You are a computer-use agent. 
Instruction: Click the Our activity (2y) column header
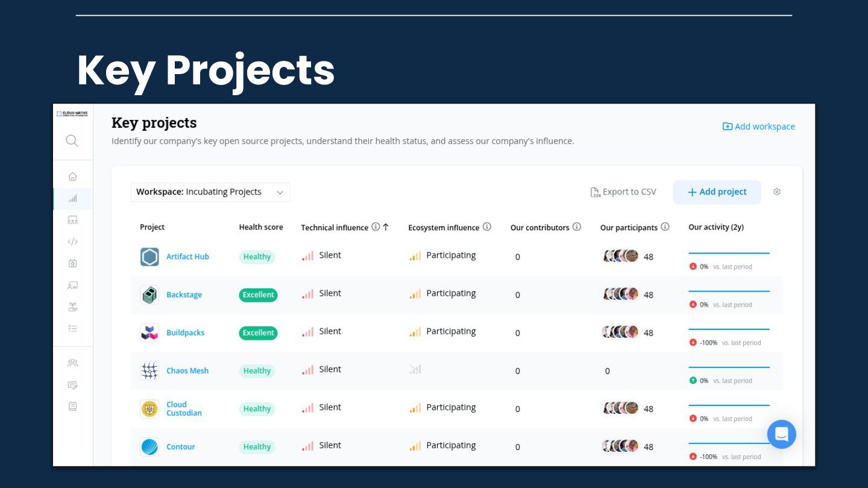pos(716,227)
